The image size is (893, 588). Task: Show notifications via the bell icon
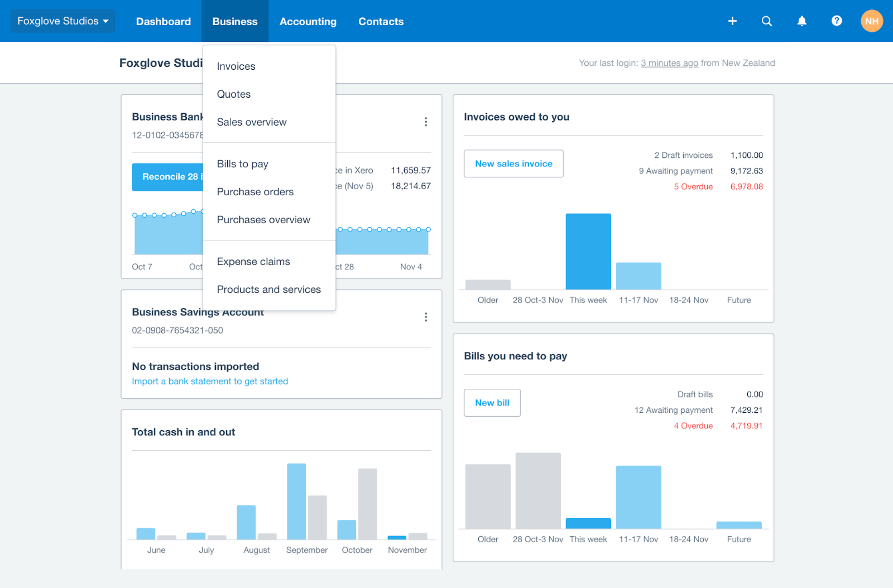point(801,20)
